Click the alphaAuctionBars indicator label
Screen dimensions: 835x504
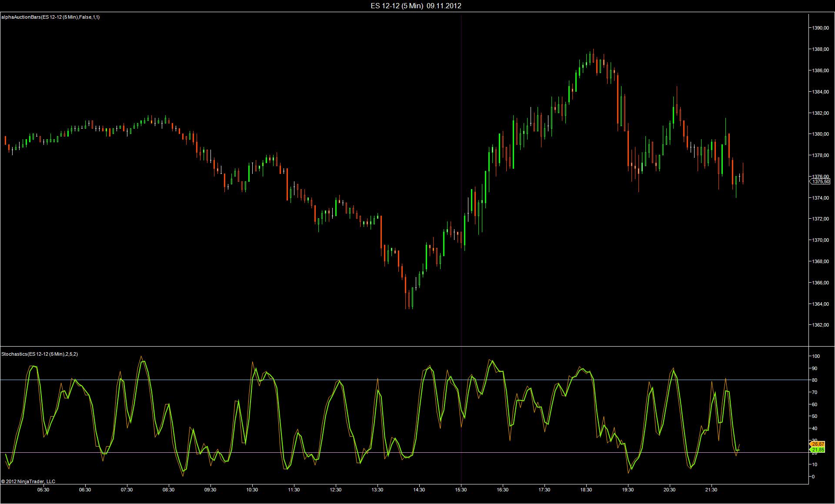tap(50, 17)
